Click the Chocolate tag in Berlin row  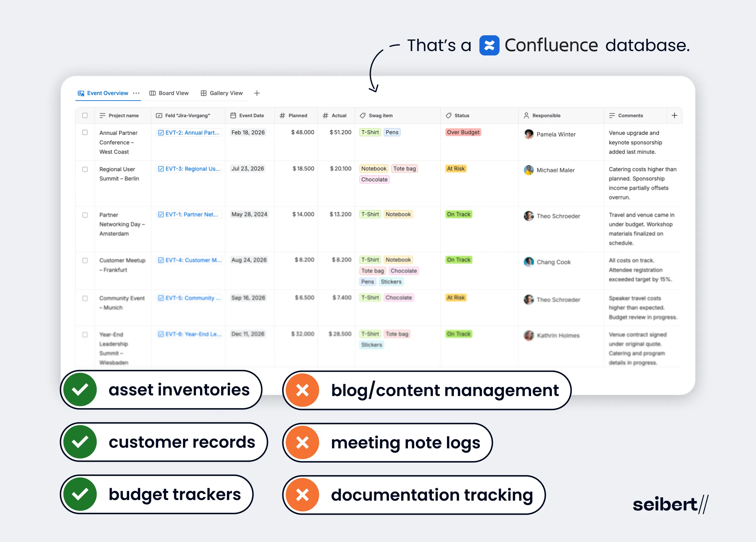click(374, 179)
